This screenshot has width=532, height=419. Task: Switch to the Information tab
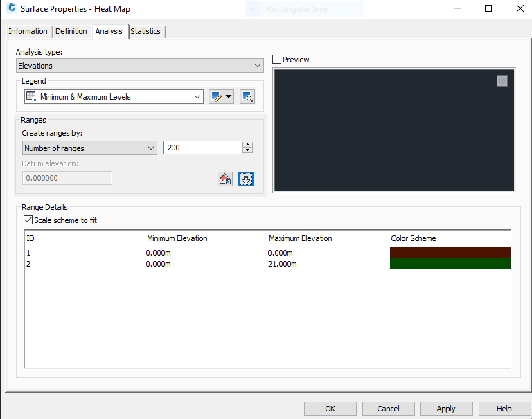(28, 31)
